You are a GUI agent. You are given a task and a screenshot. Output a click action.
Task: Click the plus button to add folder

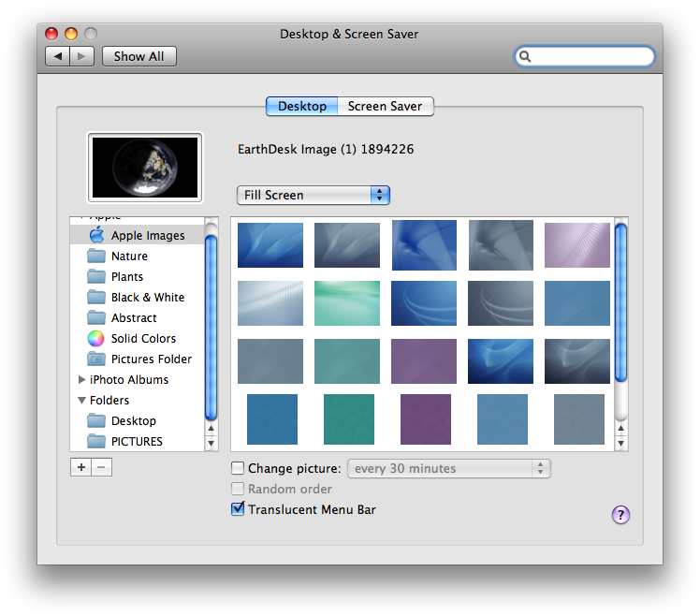(x=80, y=467)
